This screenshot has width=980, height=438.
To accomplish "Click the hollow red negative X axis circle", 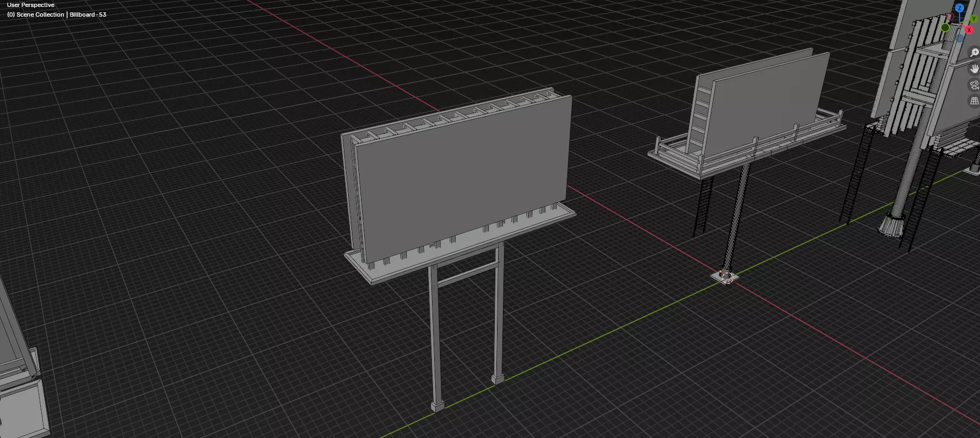I will click(950, 16).
